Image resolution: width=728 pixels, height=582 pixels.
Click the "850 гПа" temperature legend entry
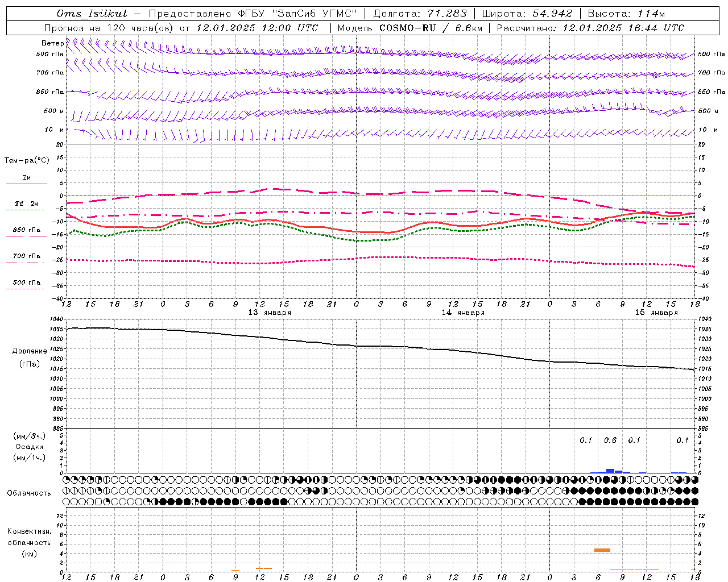[x=27, y=230]
